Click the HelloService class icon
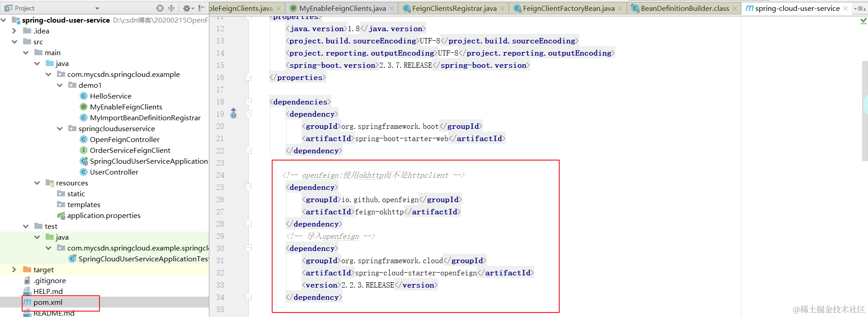 tap(83, 96)
